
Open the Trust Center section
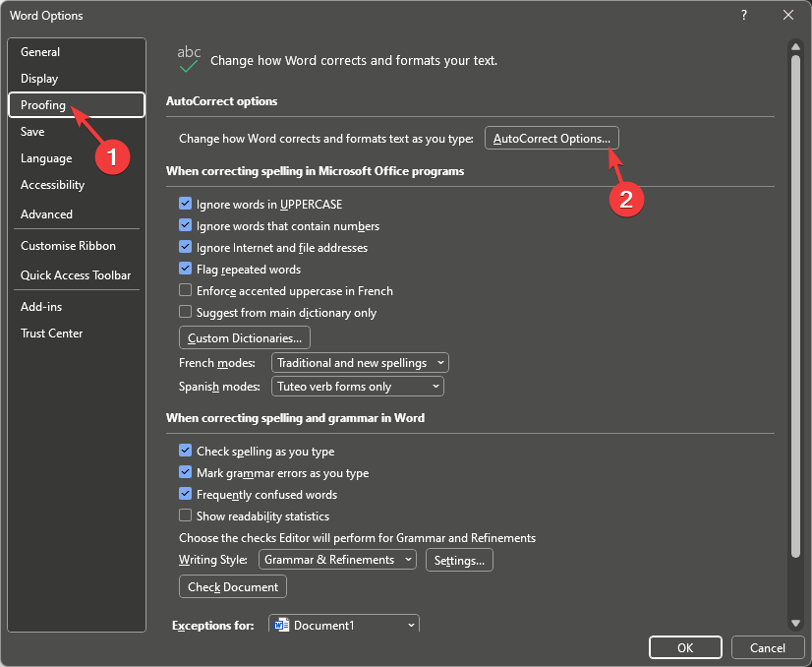(x=52, y=333)
